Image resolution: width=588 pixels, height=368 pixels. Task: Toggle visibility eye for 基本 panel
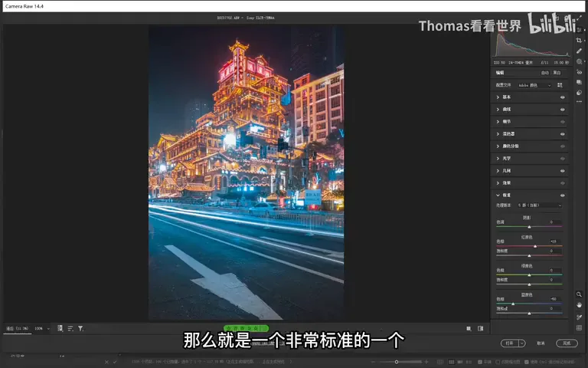point(562,97)
